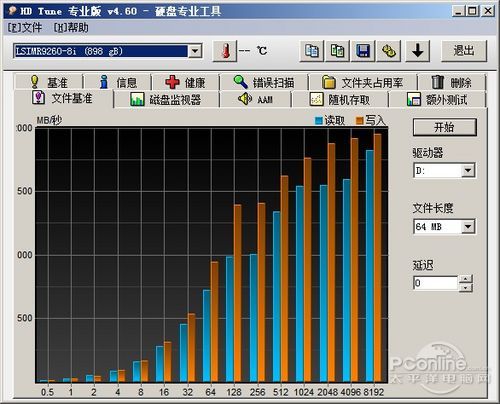Viewport: 500px width, 404px height.
Task: Save screenshot floppy disk icon
Action: coord(363,51)
